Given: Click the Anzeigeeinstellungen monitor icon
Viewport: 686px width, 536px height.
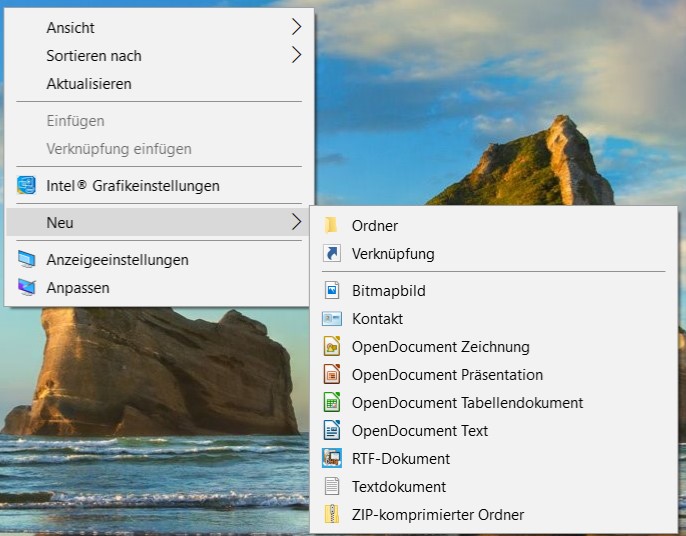Looking at the screenshot, I should pyautogui.click(x=26, y=259).
